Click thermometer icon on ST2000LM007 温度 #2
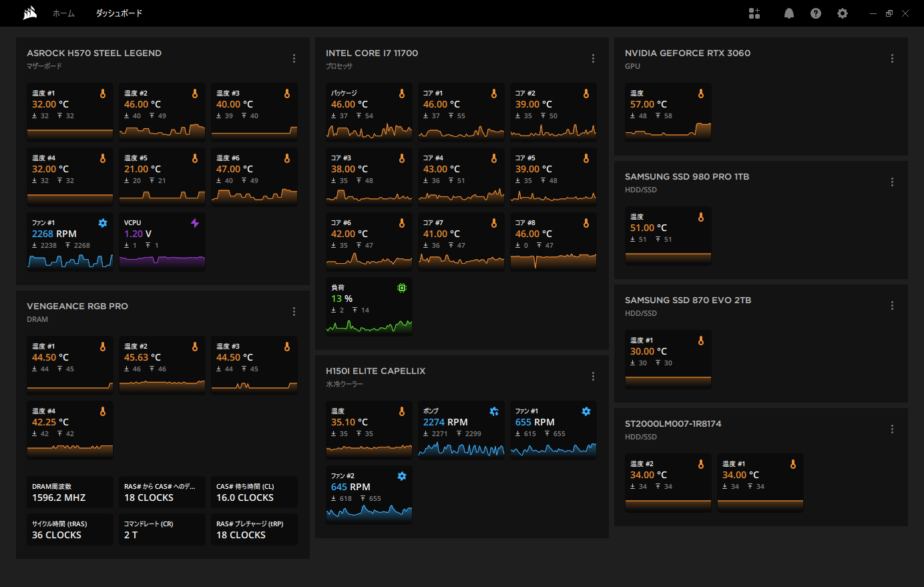The image size is (924, 587). coord(701,464)
